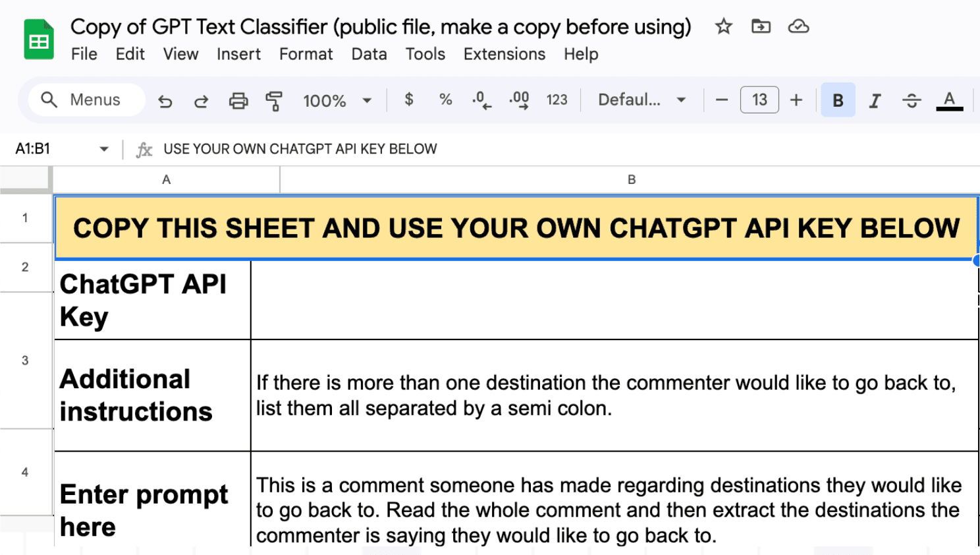Select the Paint format tool
The height and width of the screenshot is (555, 980).
point(274,100)
